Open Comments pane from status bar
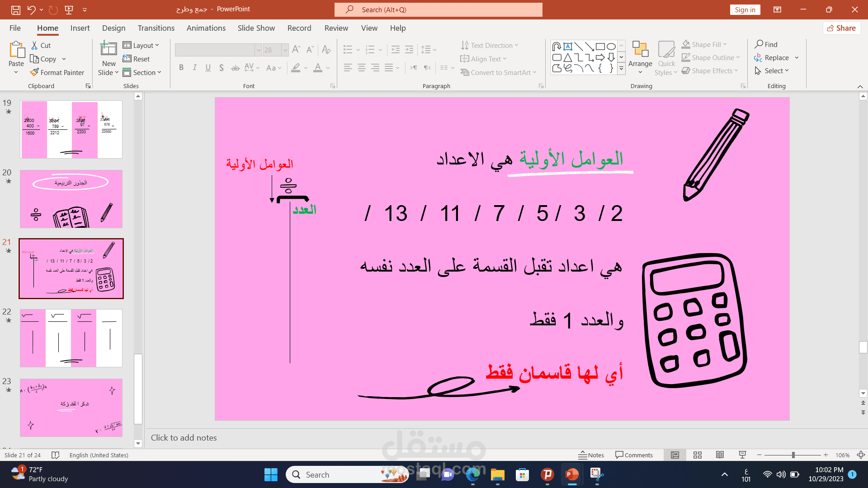The width and height of the screenshot is (868, 488). [634, 455]
